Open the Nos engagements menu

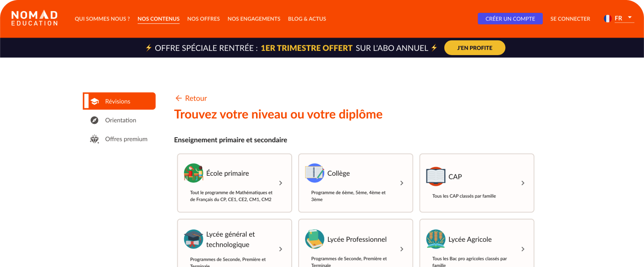click(254, 19)
